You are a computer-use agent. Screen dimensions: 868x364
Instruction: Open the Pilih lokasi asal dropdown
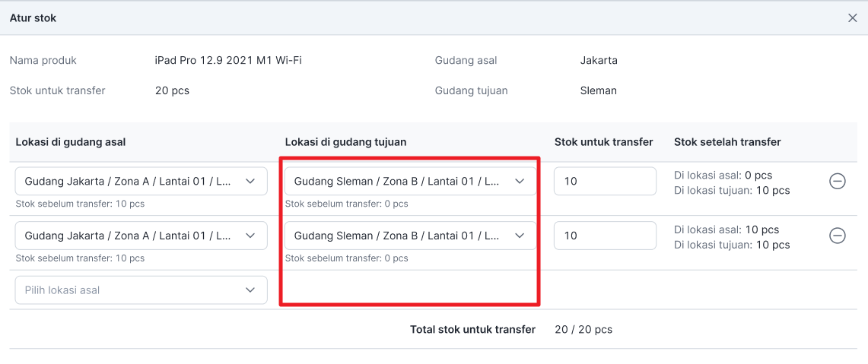(141, 290)
